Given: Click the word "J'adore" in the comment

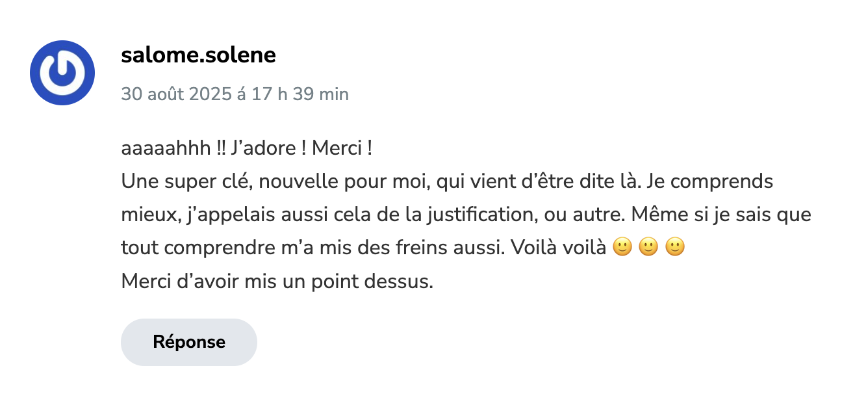Looking at the screenshot, I should [x=262, y=148].
